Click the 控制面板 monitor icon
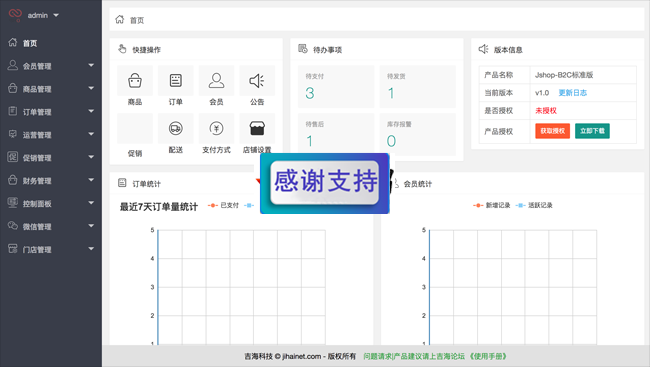 tap(13, 203)
